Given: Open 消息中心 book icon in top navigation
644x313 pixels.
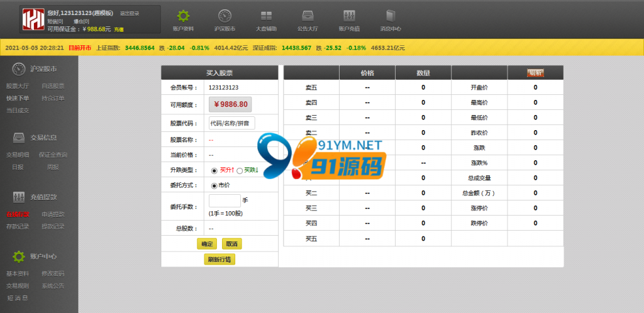Looking at the screenshot, I should [x=390, y=16].
